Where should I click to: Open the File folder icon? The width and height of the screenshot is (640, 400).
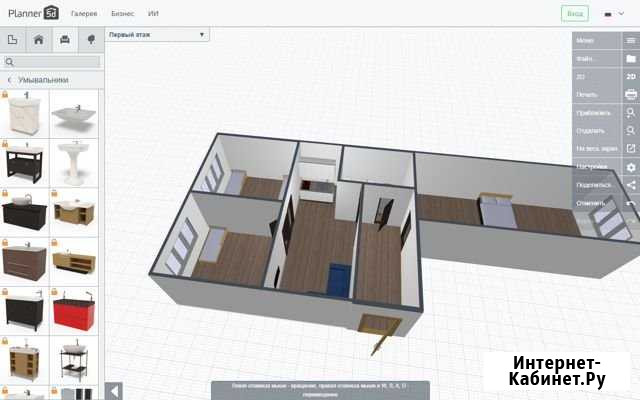tap(630, 58)
